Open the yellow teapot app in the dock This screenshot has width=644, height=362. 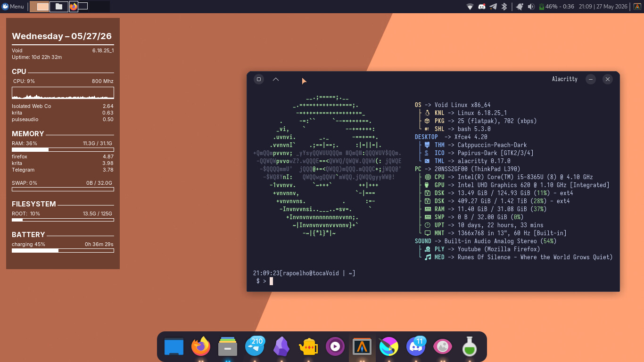pos(308,347)
